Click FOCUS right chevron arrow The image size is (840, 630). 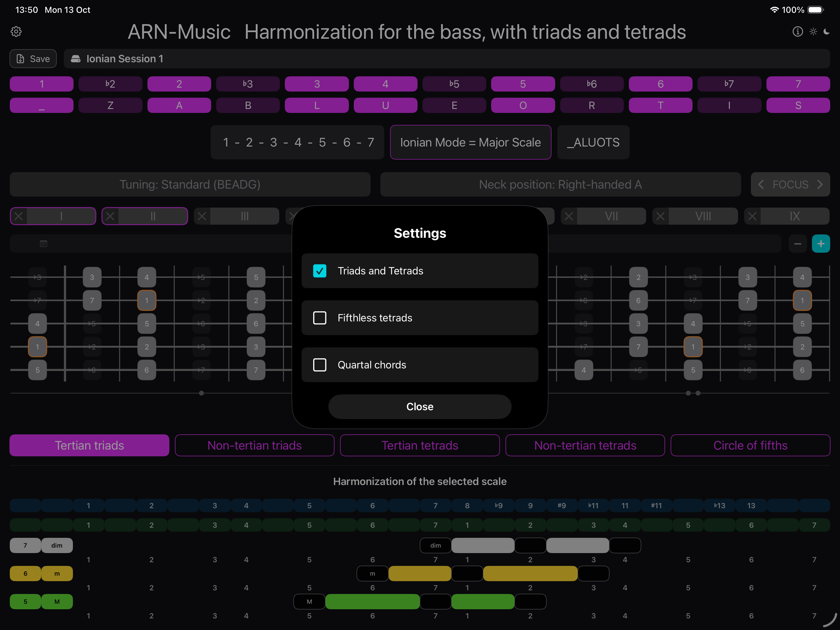[820, 185]
